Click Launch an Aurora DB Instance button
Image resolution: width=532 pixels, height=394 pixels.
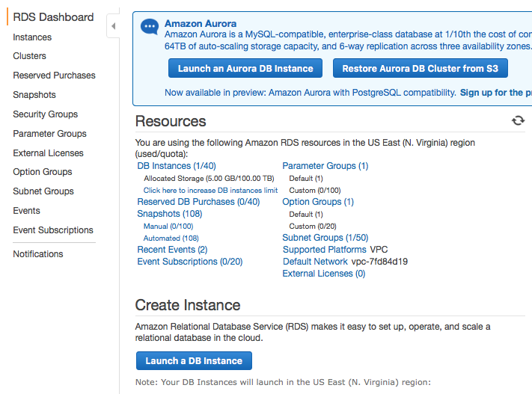245,69
